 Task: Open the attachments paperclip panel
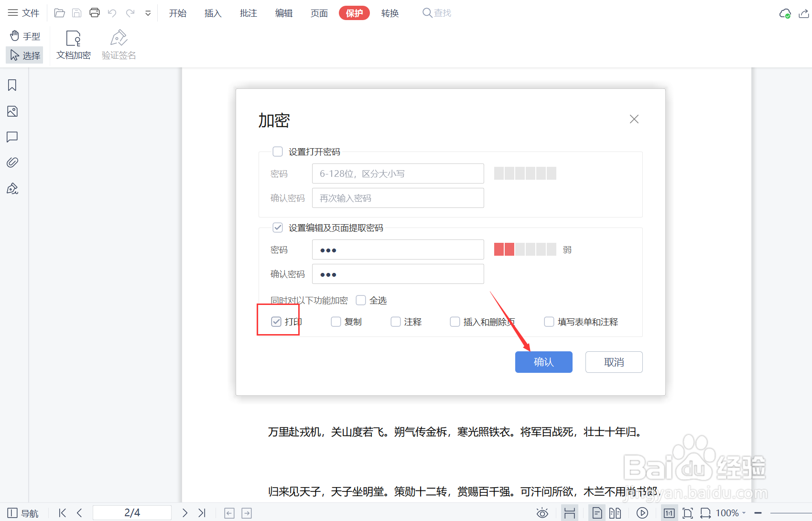pos(12,163)
